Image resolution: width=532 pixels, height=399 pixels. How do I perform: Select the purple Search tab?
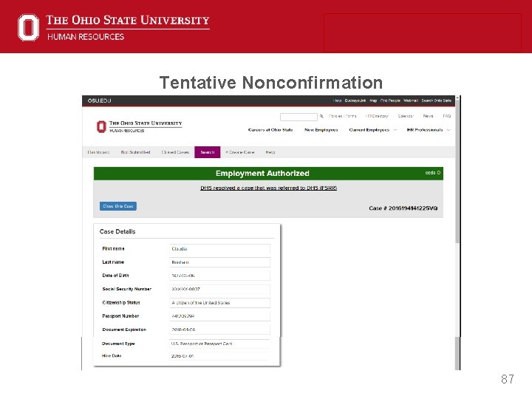tap(208, 152)
